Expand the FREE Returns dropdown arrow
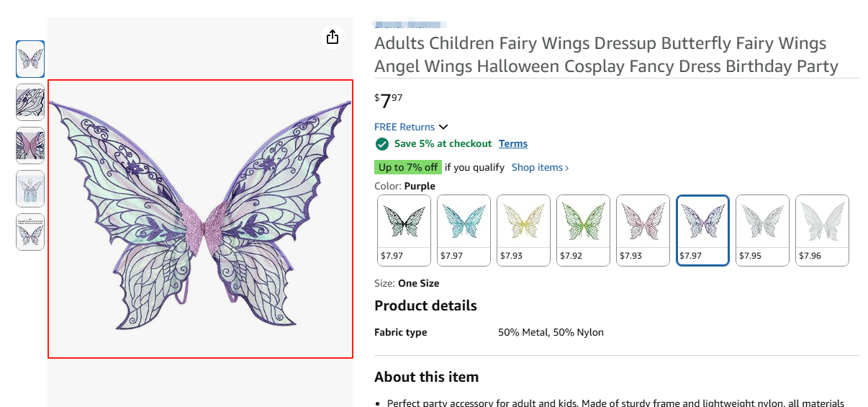The image size is (868, 407). click(443, 128)
